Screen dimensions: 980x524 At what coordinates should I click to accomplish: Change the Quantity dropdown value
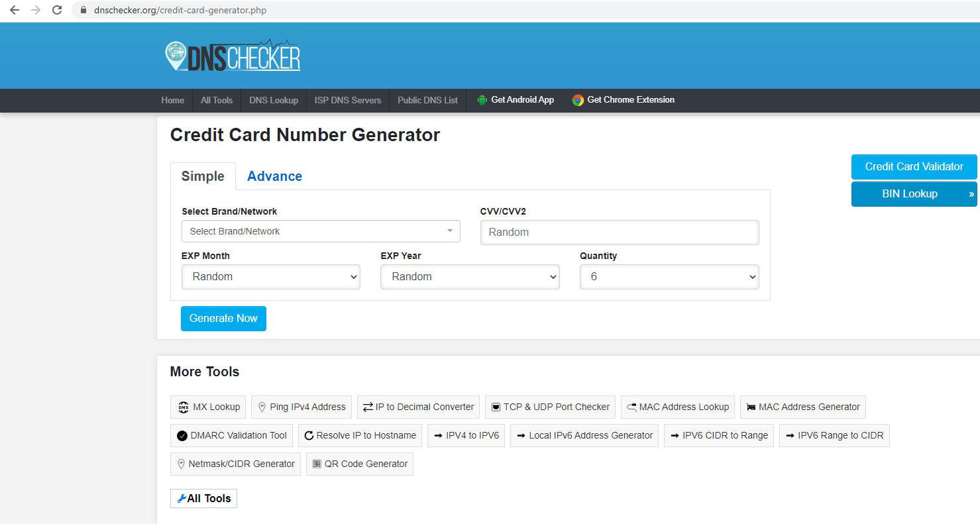(669, 277)
